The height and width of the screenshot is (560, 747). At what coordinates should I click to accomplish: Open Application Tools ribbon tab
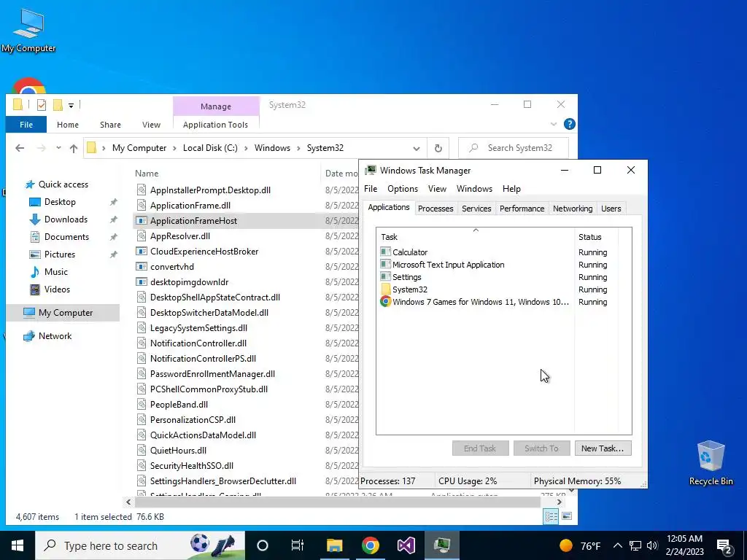[x=215, y=125]
